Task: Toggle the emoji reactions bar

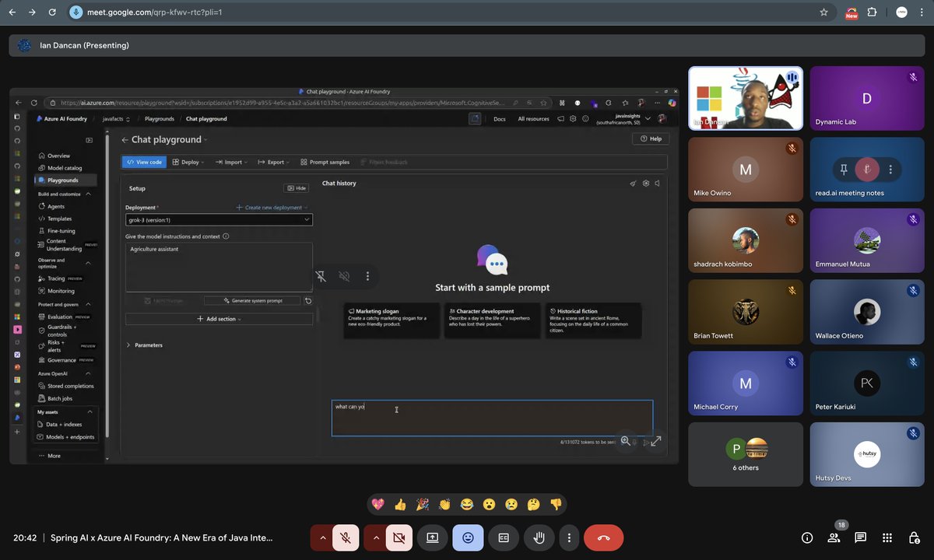Action: coord(468,537)
